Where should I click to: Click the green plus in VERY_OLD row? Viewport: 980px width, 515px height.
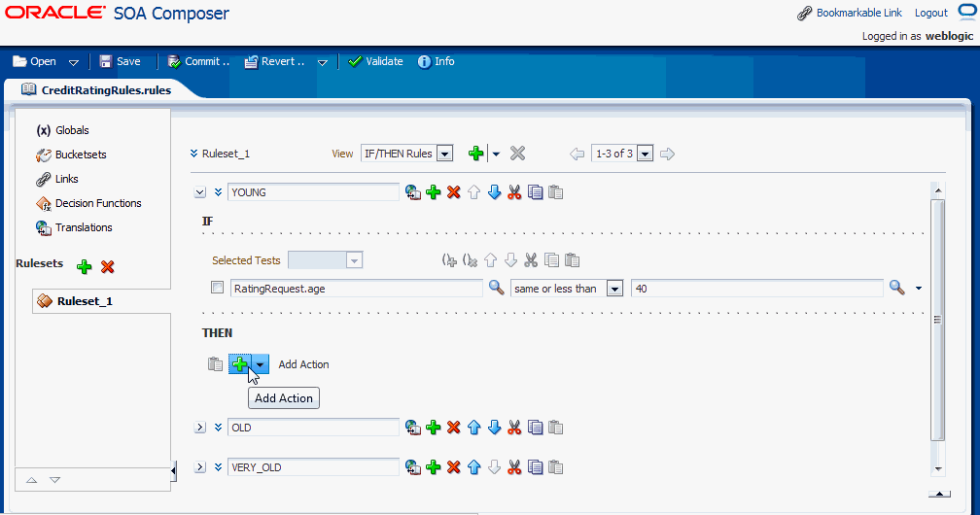click(x=434, y=467)
